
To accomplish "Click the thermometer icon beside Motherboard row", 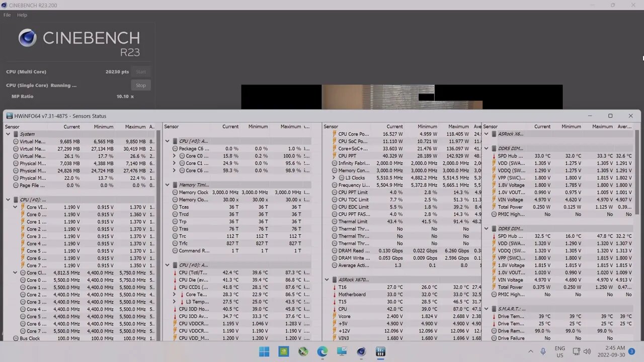I will [334, 295].
